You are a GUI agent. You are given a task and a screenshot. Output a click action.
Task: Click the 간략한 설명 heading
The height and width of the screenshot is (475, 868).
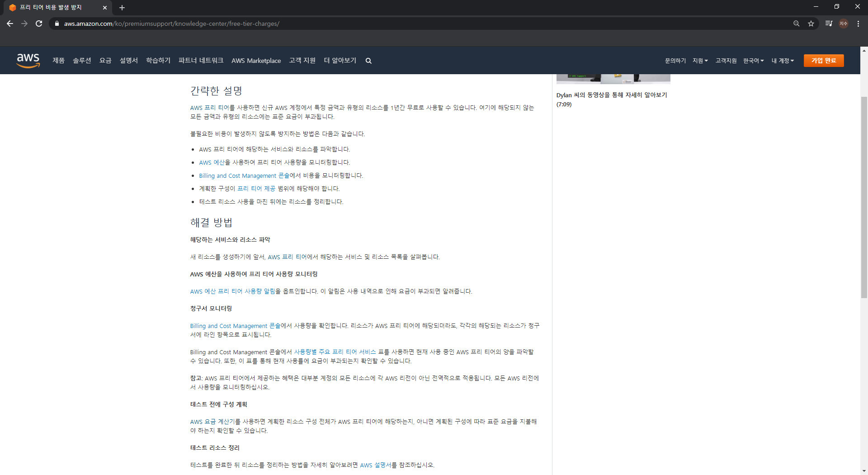click(216, 91)
